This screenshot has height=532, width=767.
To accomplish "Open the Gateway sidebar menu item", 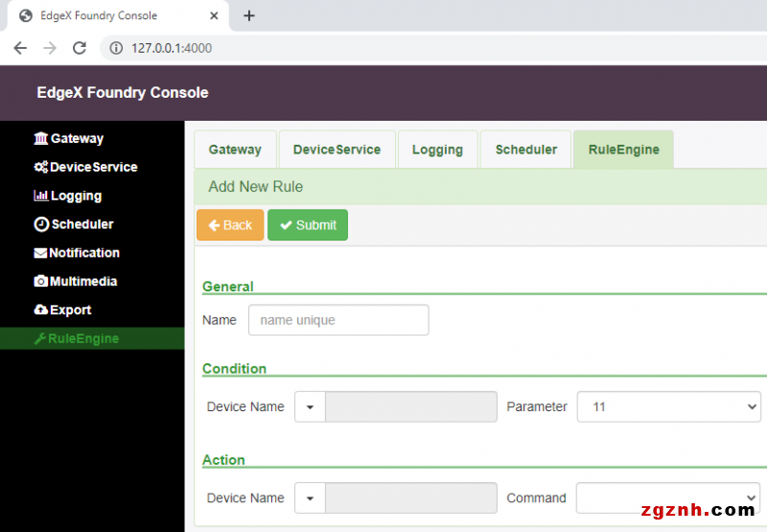I will [x=92, y=138].
